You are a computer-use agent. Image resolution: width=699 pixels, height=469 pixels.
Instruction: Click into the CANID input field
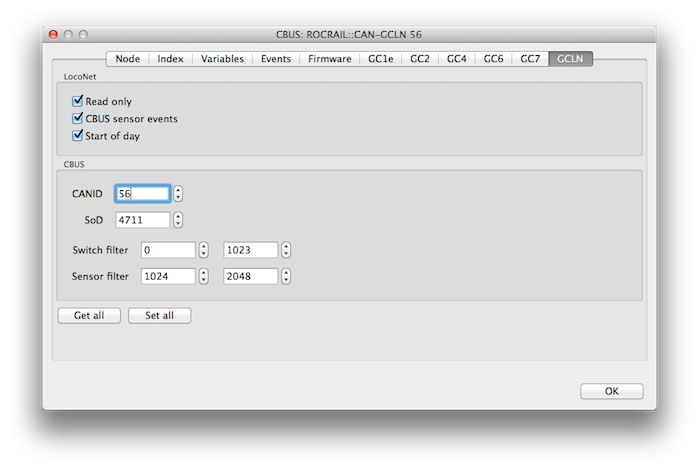click(142, 194)
